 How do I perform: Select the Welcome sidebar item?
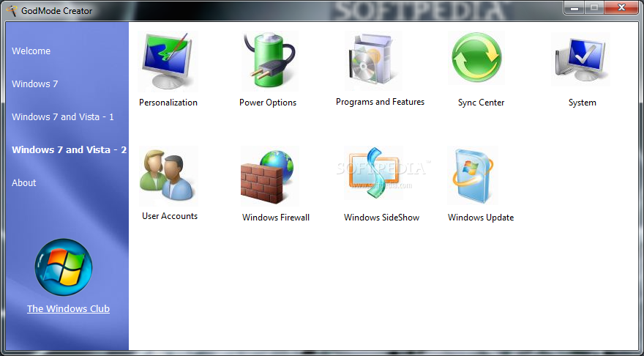pyautogui.click(x=31, y=51)
